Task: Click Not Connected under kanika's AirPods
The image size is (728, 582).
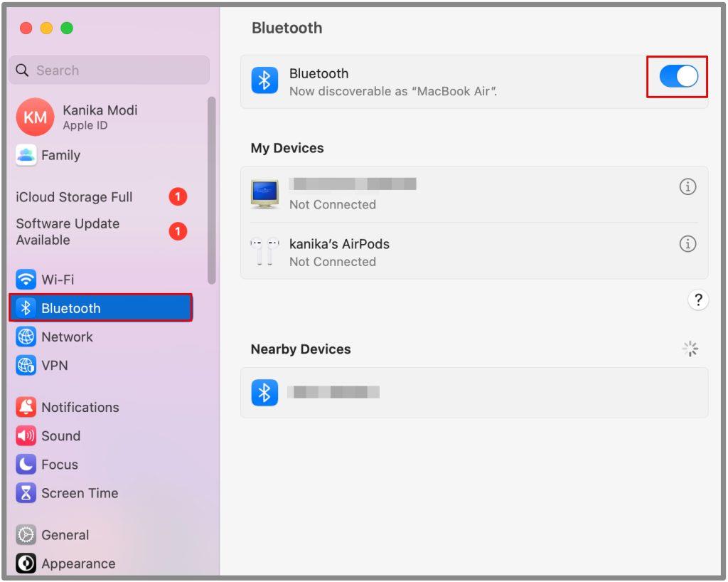Action: tap(333, 262)
